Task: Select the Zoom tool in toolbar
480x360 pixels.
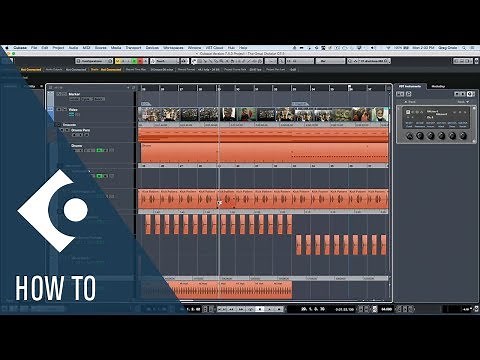Action: 222,61
